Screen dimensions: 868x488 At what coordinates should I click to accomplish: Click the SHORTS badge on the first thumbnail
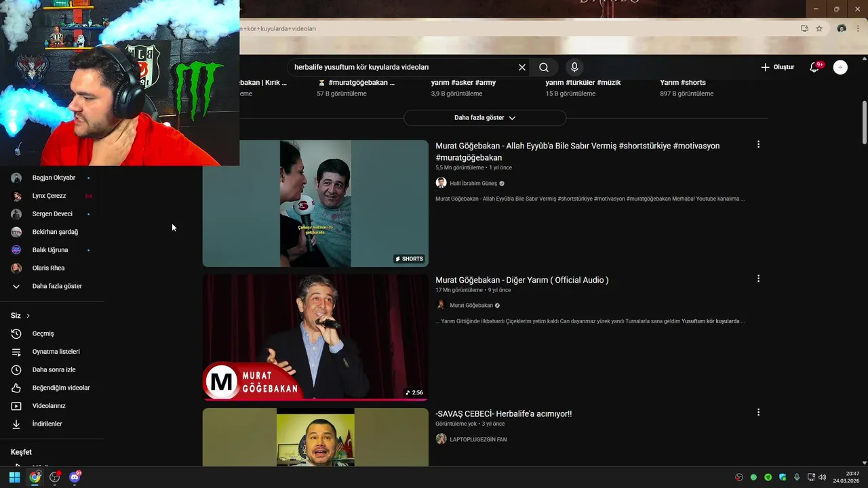(x=410, y=259)
